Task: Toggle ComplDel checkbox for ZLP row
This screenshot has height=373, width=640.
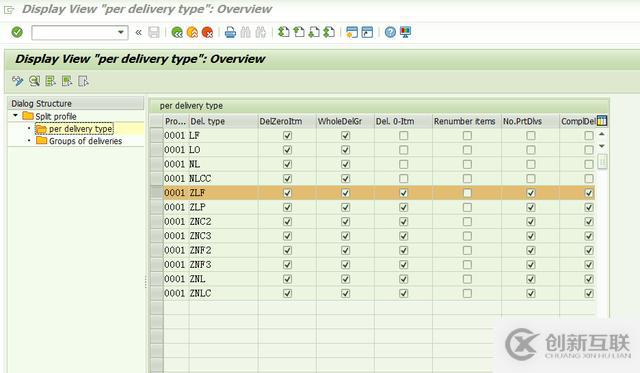Action: pos(589,207)
